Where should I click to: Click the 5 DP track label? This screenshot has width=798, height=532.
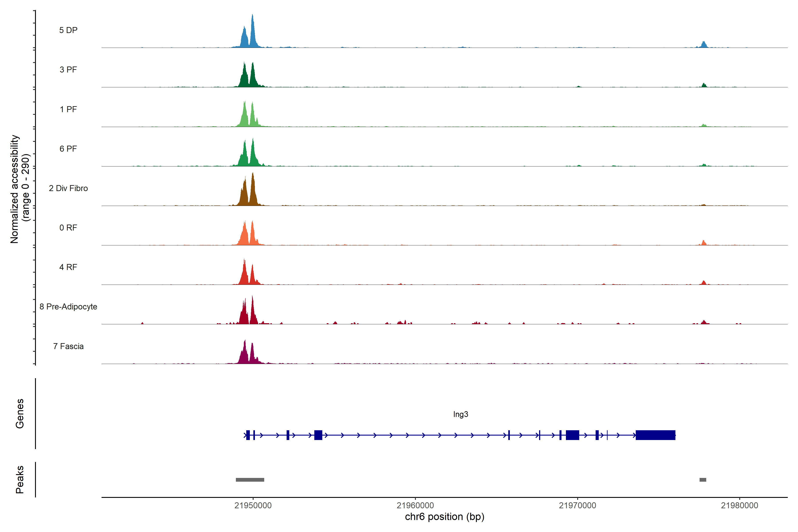(x=68, y=30)
